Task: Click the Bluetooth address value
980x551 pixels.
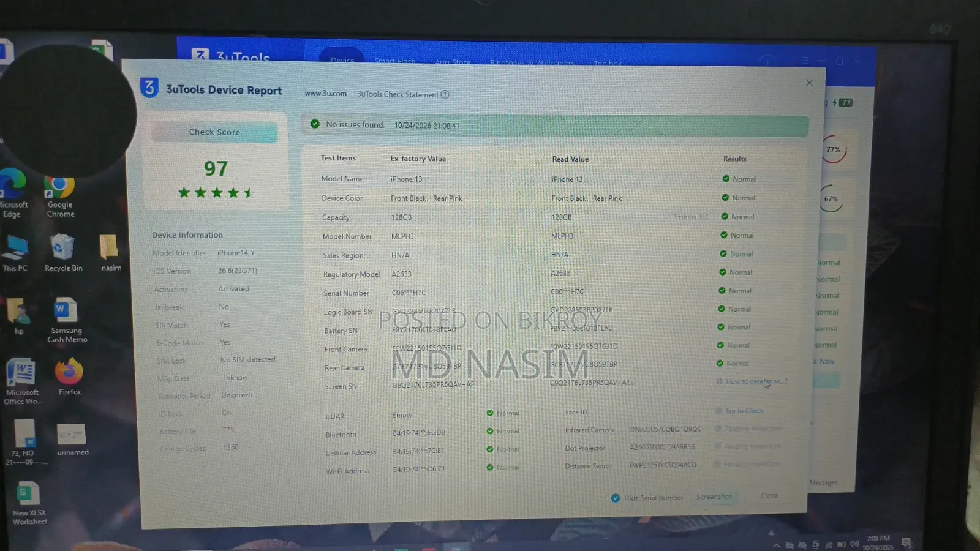Action: [419, 433]
